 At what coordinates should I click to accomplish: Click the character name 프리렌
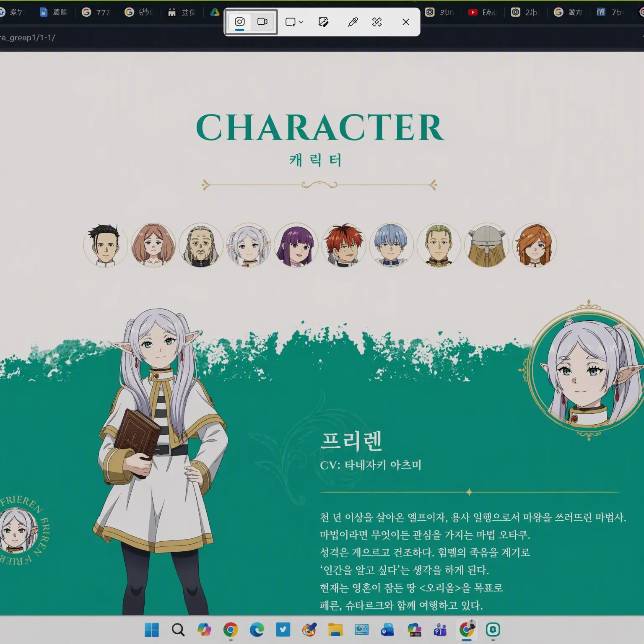(351, 441)
